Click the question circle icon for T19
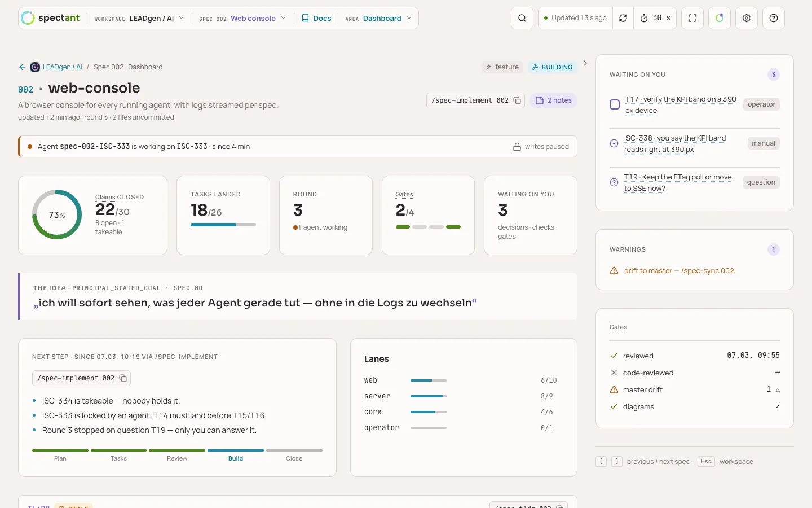The image size is (812, 508). (614, 182)
